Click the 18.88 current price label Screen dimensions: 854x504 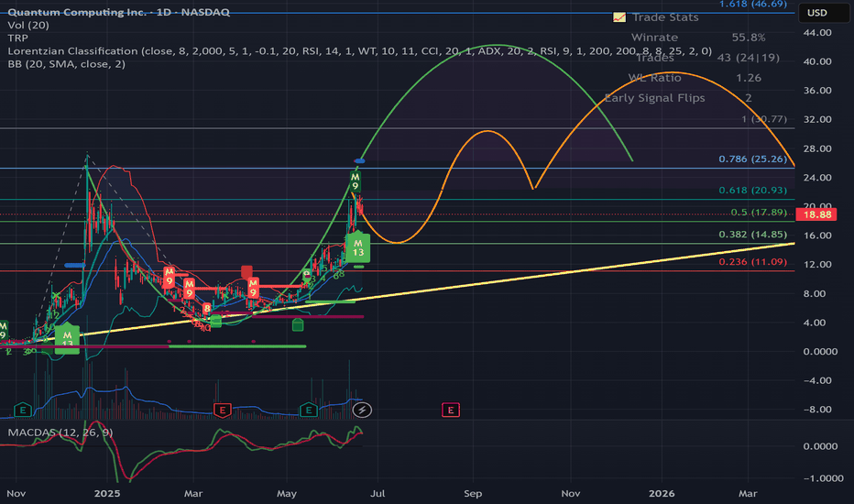[x=817, y=214]
